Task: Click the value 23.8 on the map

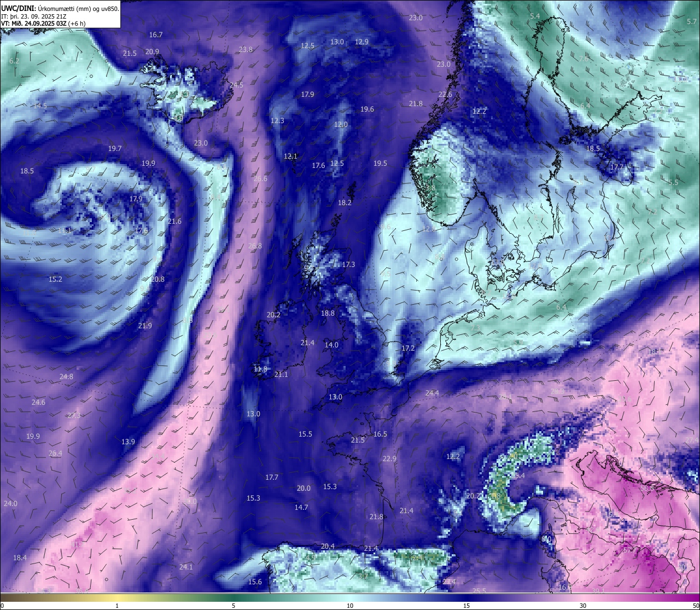Action: [x=246, y=50]
